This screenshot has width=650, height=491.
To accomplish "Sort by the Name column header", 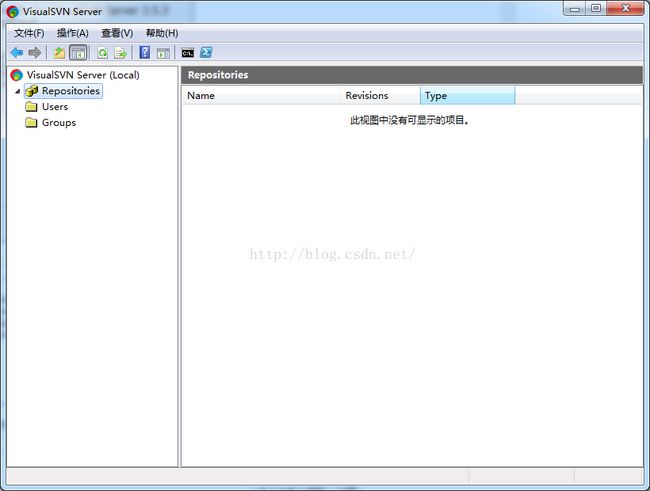I will tap(261, 95).
